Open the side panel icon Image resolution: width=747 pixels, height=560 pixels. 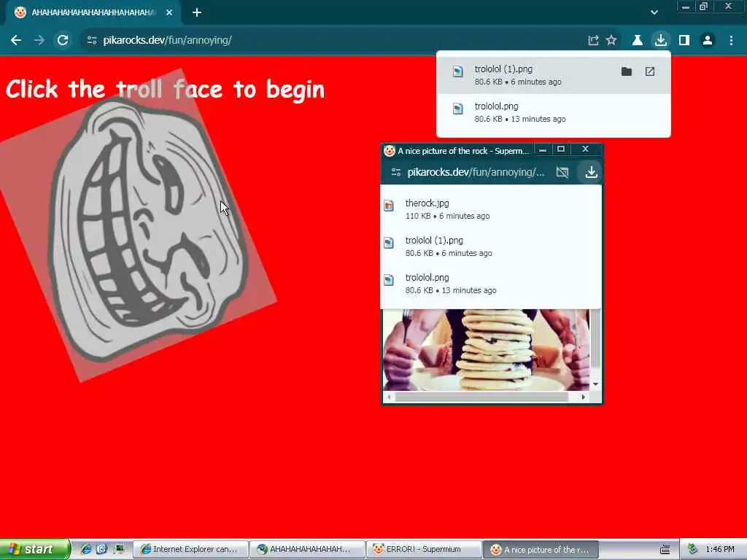(x=684, y=41)
